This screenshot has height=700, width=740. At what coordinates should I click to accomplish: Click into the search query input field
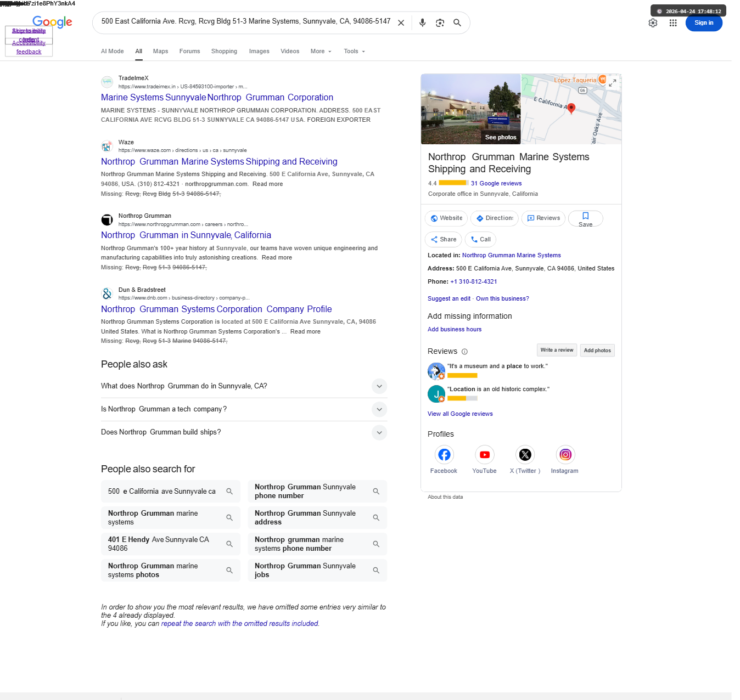(x=246, y=21)
